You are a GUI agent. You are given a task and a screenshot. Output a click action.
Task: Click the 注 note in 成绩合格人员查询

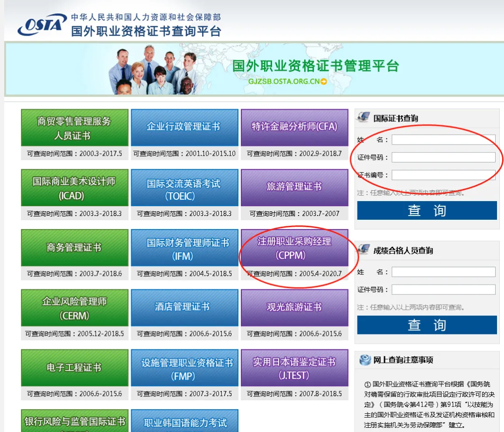pyautogui.click(x=411, y=307)
